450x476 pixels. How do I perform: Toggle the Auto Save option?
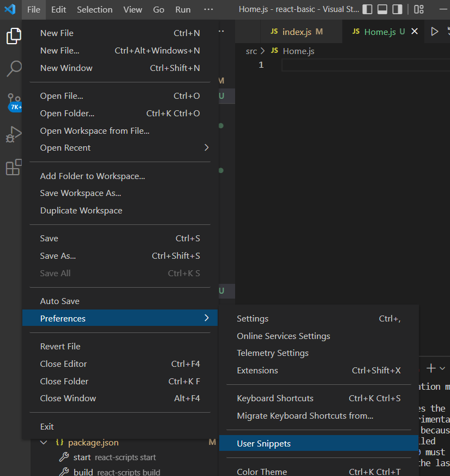pos(120,301)
